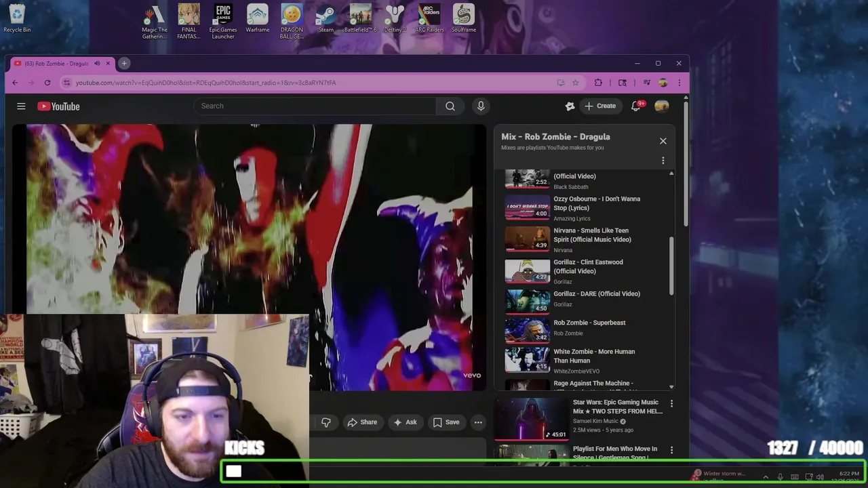
Task: Mute the Rob Zombie tab audio
Action: click(x=97, y=64)
